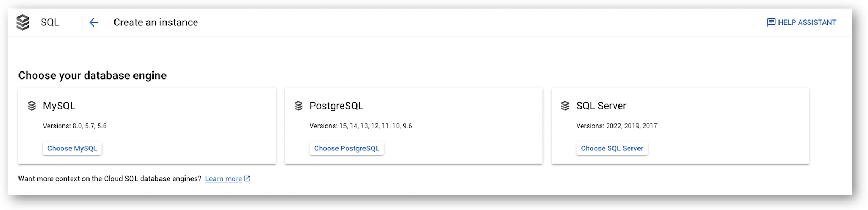Click the 'Create an instance' page title
The width and height of the screenshot is (868, 210).
[156, 22]
